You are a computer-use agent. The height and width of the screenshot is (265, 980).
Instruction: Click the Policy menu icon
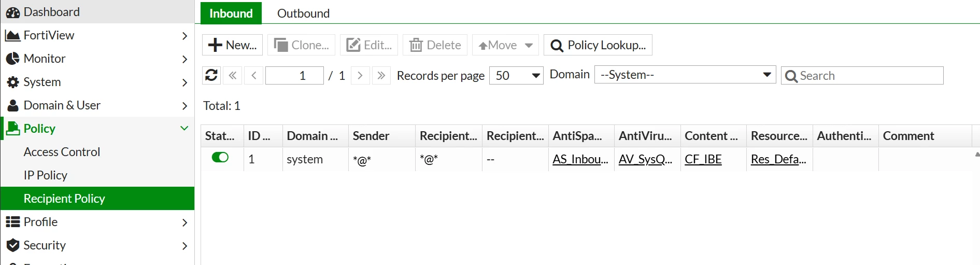click(x=13, y=129)
